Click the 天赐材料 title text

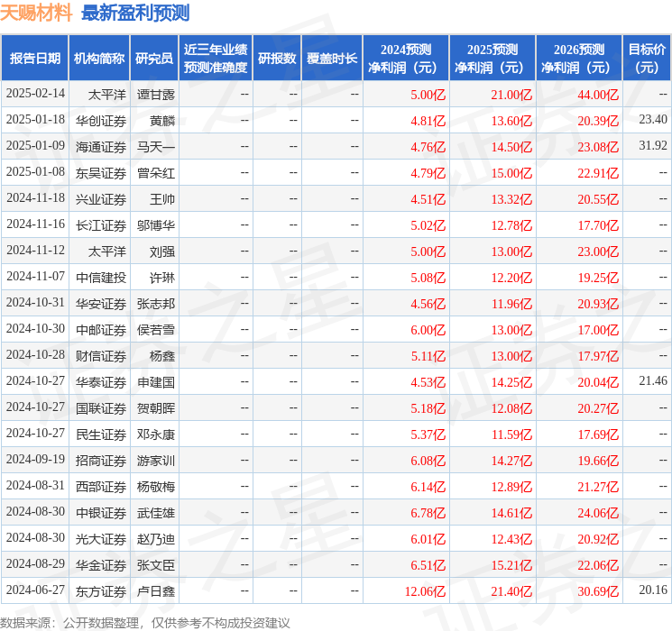tap(36, 13)
